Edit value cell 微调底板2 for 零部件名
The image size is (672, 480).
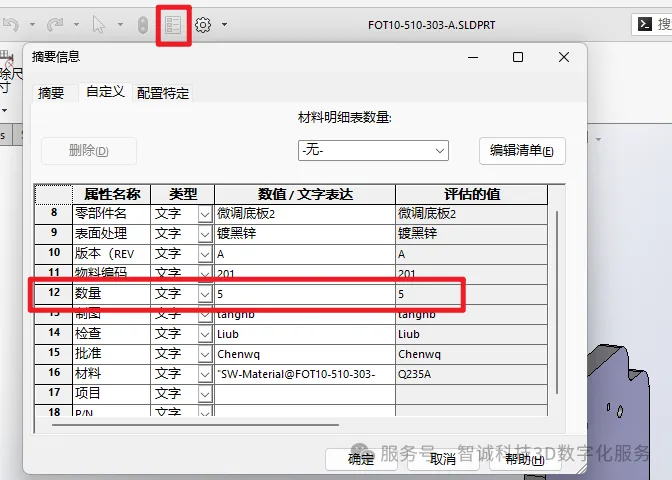[x=305, y=214]
